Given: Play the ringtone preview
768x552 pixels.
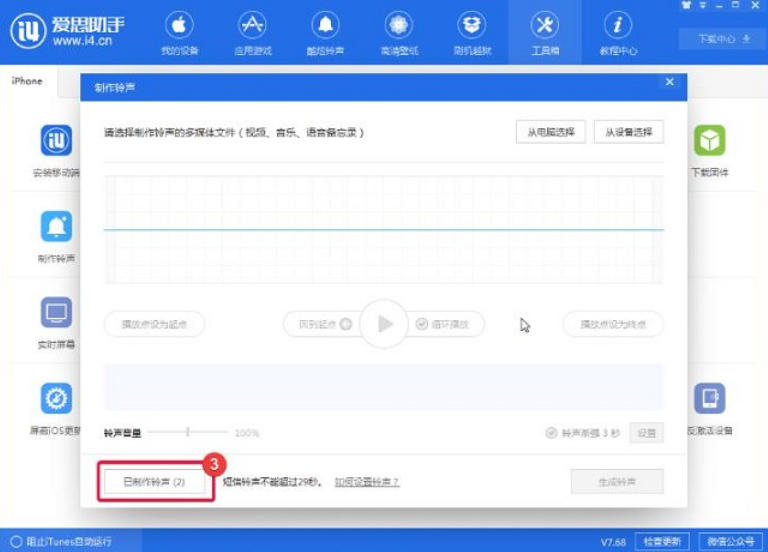Looking at the screenshot, I should pos(384,324).
